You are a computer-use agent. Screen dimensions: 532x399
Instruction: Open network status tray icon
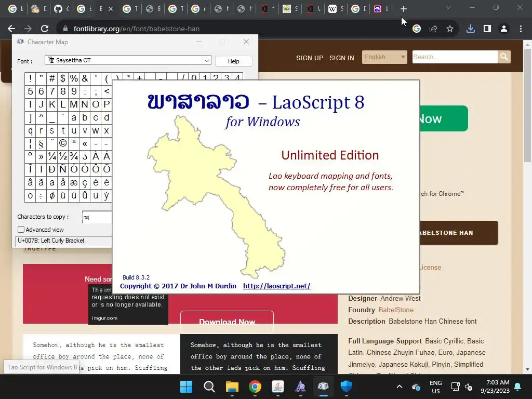pos(455,387)
